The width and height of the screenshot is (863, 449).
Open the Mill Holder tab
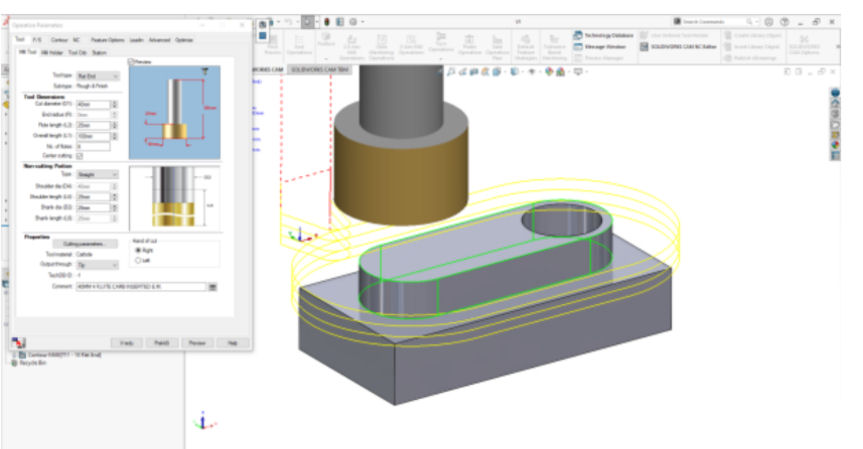click(51, 51)
